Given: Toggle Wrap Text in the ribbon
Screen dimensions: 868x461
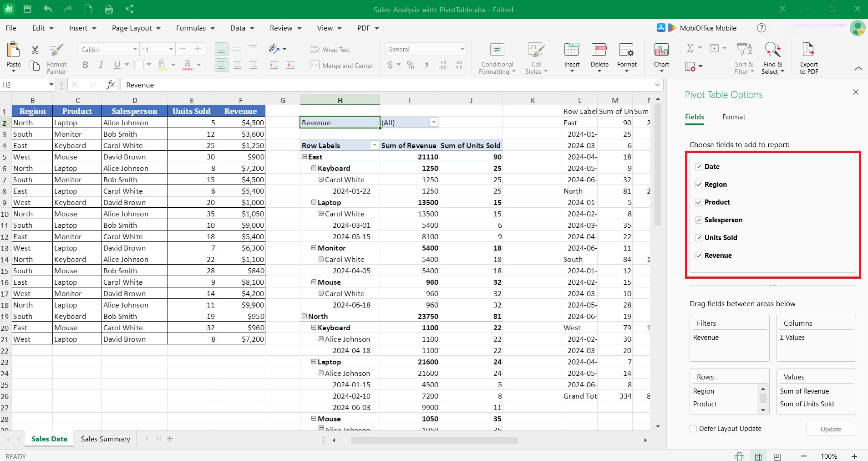Looking at the screenshot, I should point(330,50).
